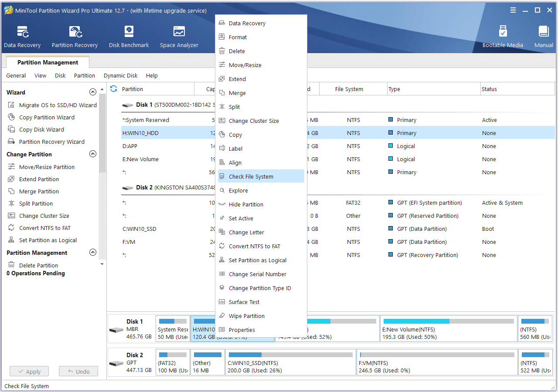Select Format in context menu
This screenshot has width=558, height=392.
tap(261, 37)
